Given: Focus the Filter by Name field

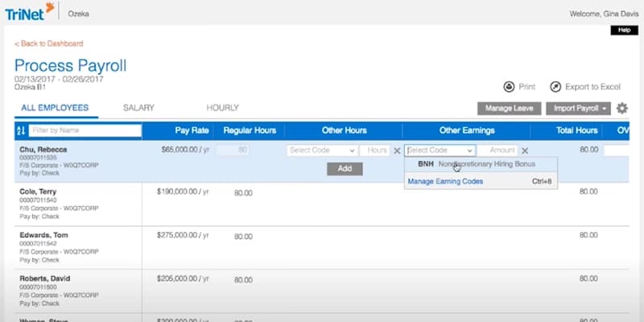Looking at the screenshot, I should [85, 130].
